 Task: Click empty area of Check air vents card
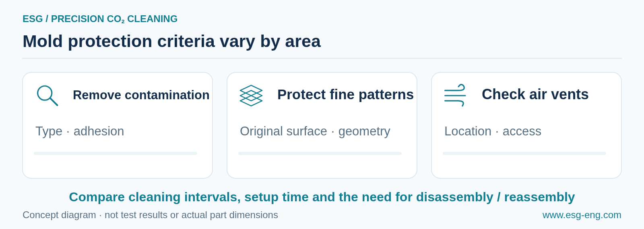(526, 167)
